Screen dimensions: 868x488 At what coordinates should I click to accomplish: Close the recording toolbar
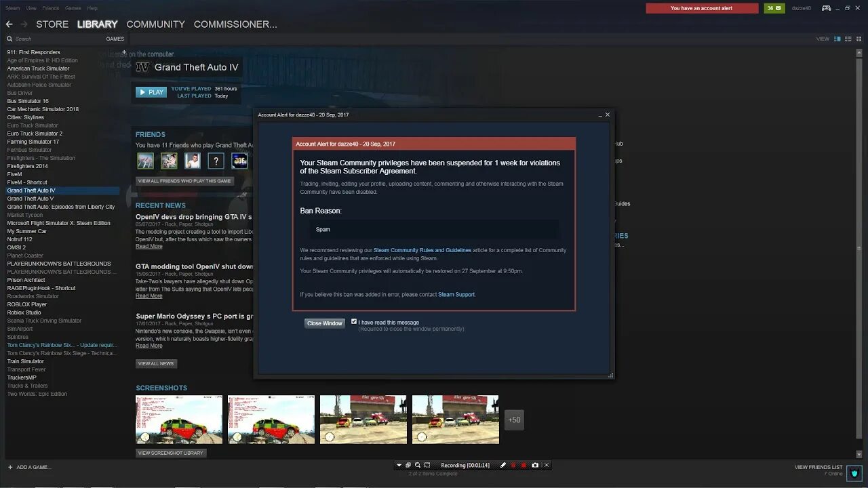547,465
